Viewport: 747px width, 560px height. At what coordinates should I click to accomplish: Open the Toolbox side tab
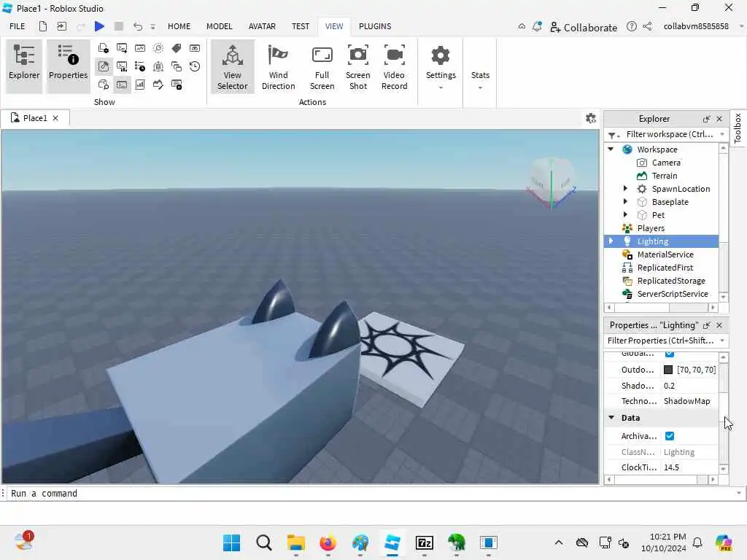[738, 128]
